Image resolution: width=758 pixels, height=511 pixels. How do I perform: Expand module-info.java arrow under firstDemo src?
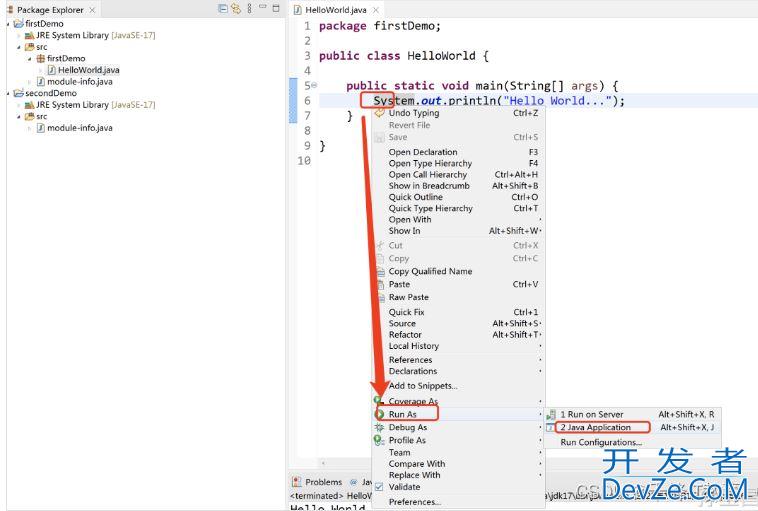(x=30, y=82)
